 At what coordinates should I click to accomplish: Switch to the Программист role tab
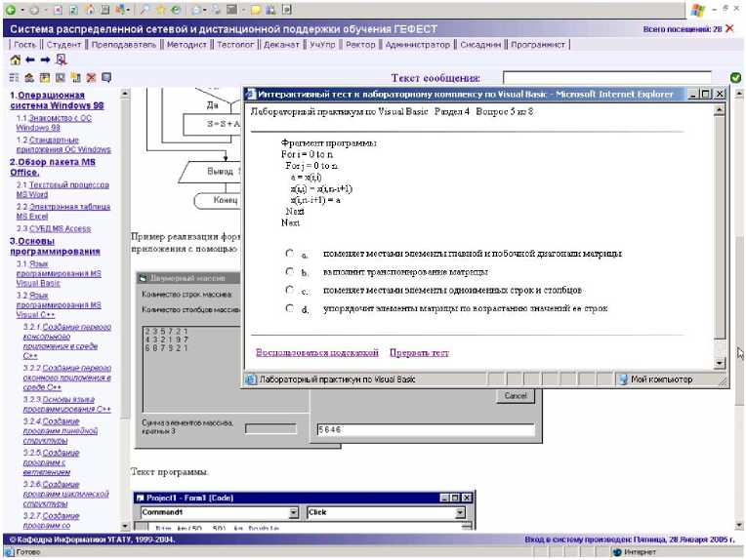pos(538,45)
